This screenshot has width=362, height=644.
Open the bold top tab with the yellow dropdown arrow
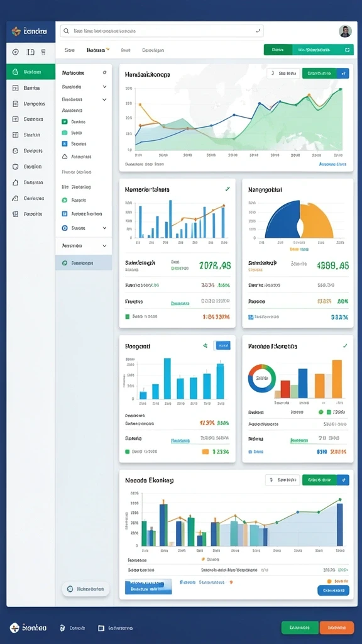click(97, 50)
